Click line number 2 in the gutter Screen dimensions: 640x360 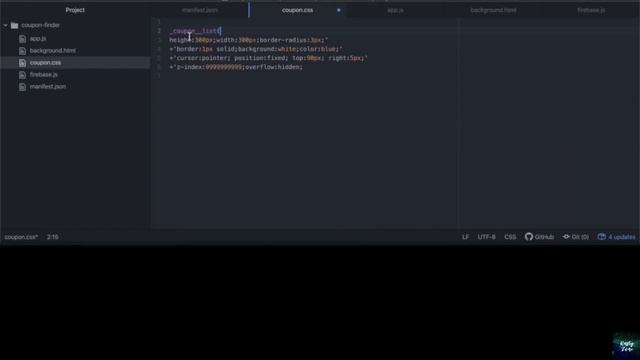click(x=159, y=31)
